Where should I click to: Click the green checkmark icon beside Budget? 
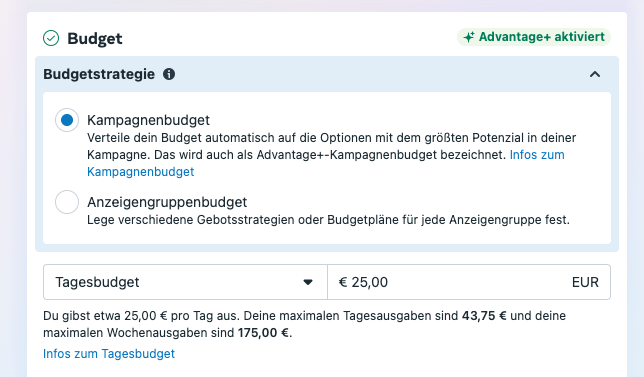pyautogui.click(x=51, y=38)
